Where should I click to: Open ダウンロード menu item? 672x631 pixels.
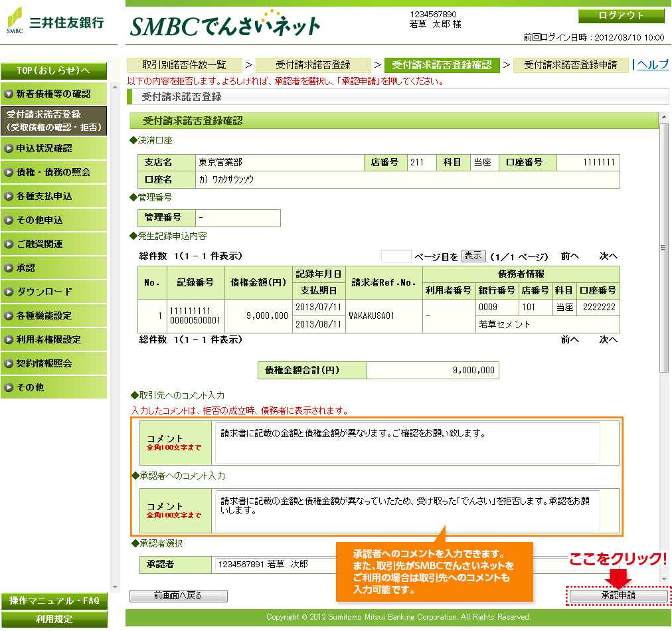54,292
